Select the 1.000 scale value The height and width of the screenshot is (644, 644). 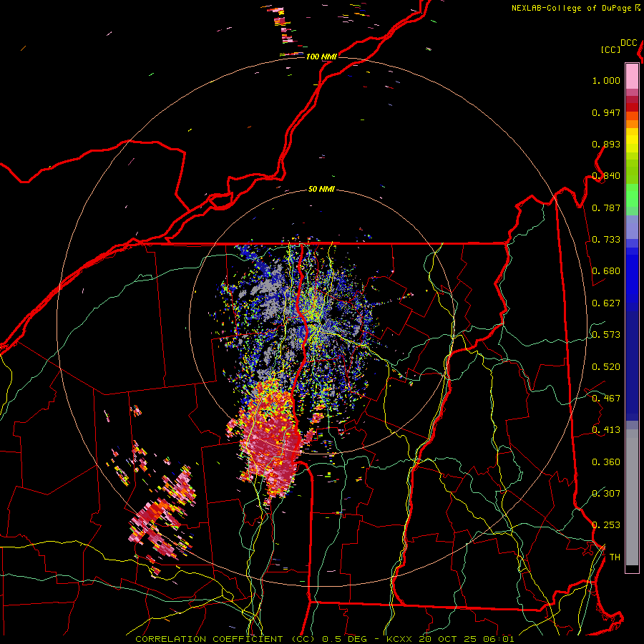pyautogui.click(x=606, y=80)
